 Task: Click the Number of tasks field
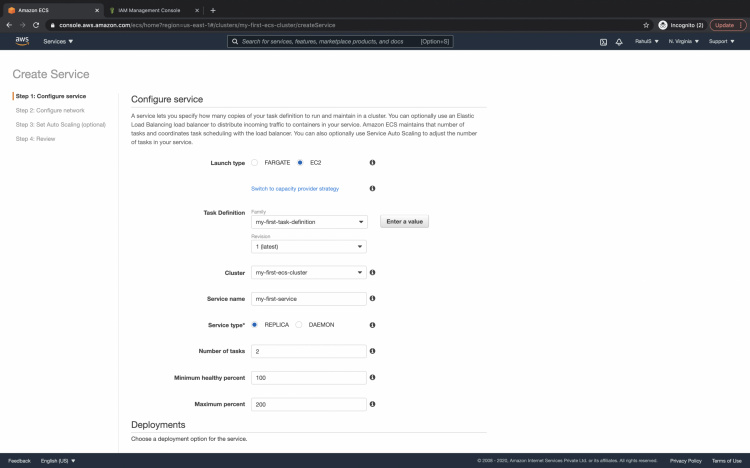[x=309, y=351]
